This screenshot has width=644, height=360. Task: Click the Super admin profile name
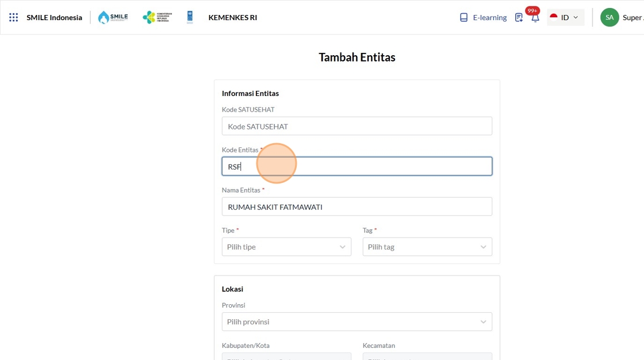(632, 17)
